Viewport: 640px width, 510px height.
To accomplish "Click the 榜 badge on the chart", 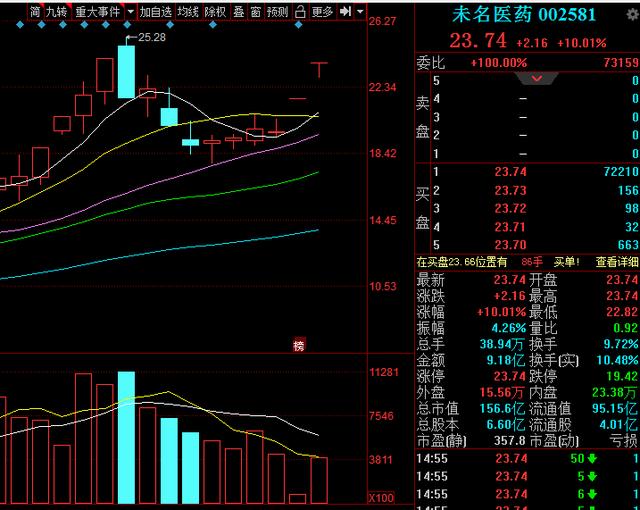I will point(299,346).
